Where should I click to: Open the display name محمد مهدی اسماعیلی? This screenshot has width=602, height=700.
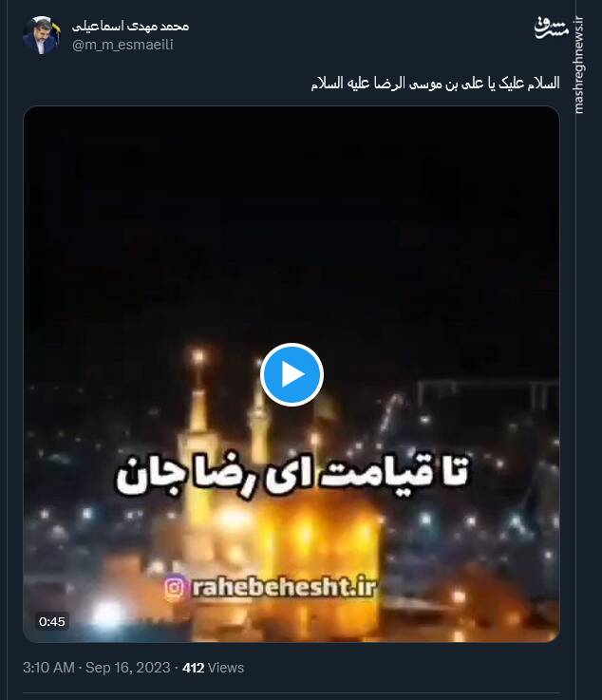coord(130,27)
